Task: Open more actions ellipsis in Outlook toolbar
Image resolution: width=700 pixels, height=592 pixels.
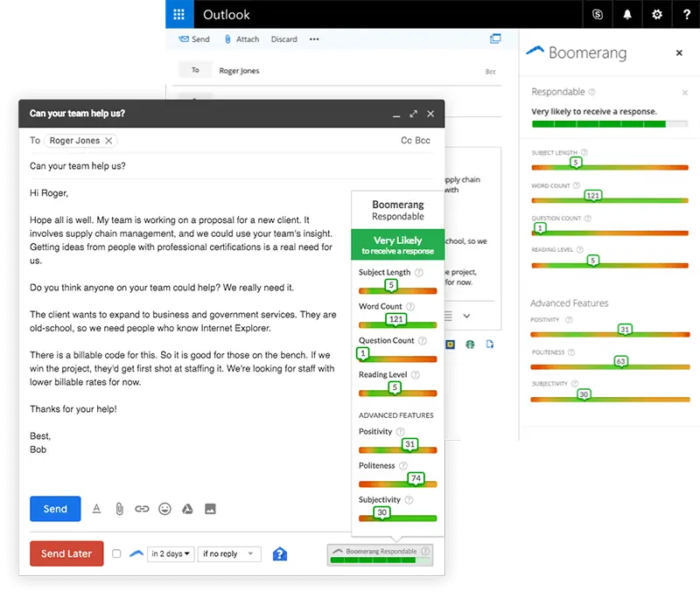Action: pos(314,39)
